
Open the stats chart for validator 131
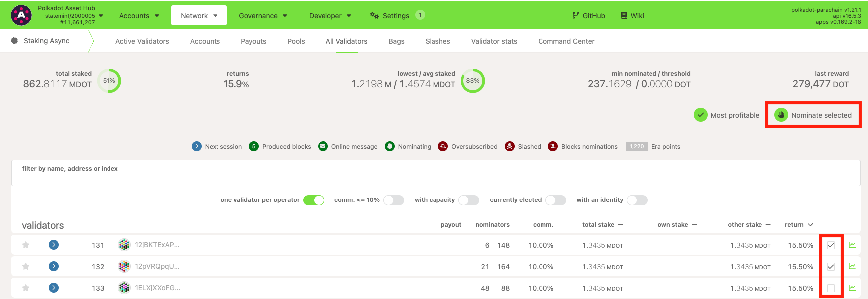pos(852,245)
